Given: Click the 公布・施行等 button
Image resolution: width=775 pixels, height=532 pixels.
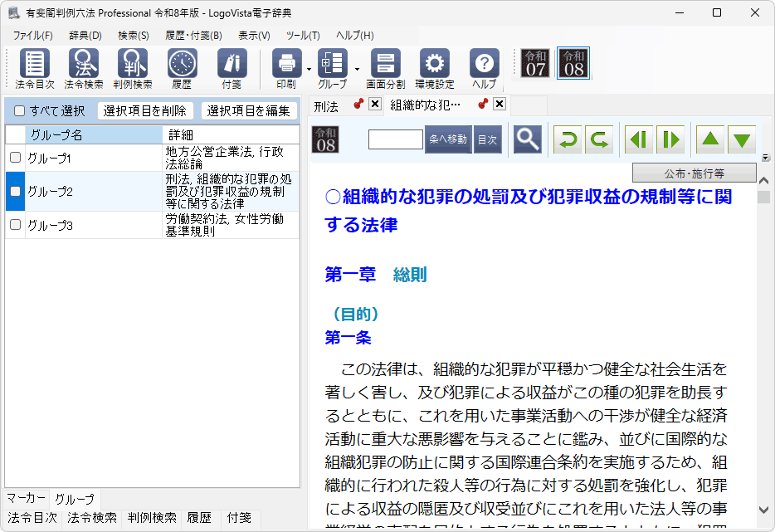Looking at the screenshot, I should pos(694,173).
